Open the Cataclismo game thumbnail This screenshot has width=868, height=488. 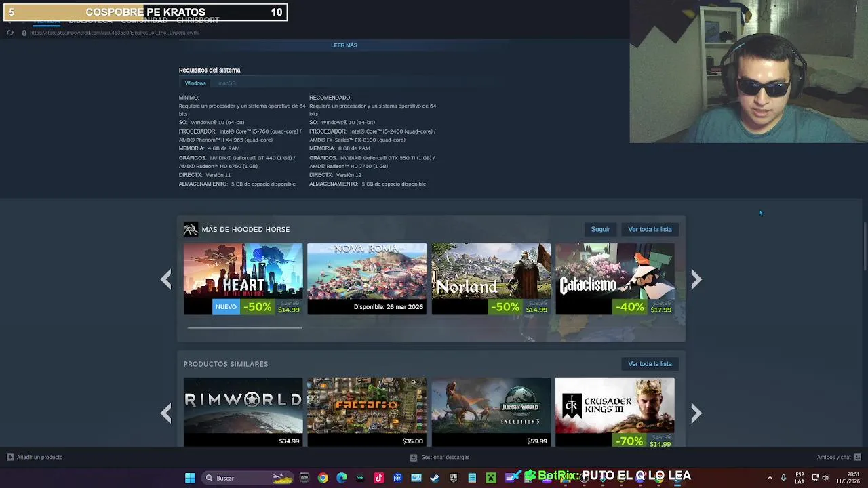click(615, 271)
